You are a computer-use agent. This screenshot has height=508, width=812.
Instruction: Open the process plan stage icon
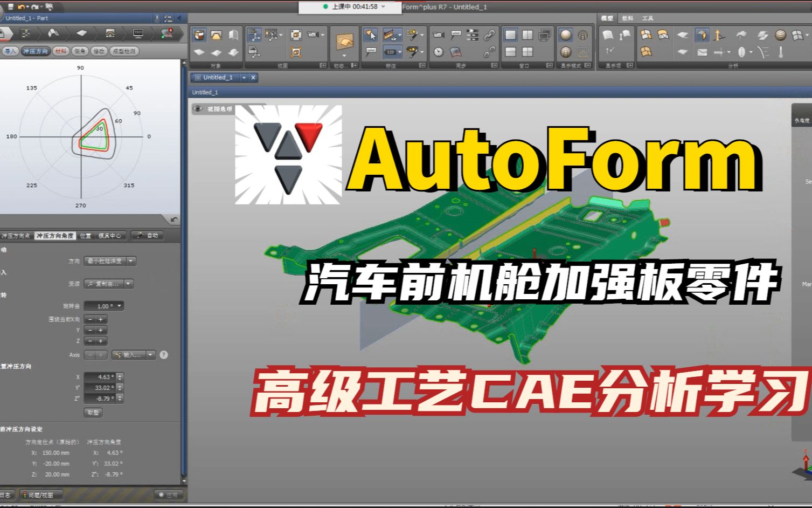(26, 33)
